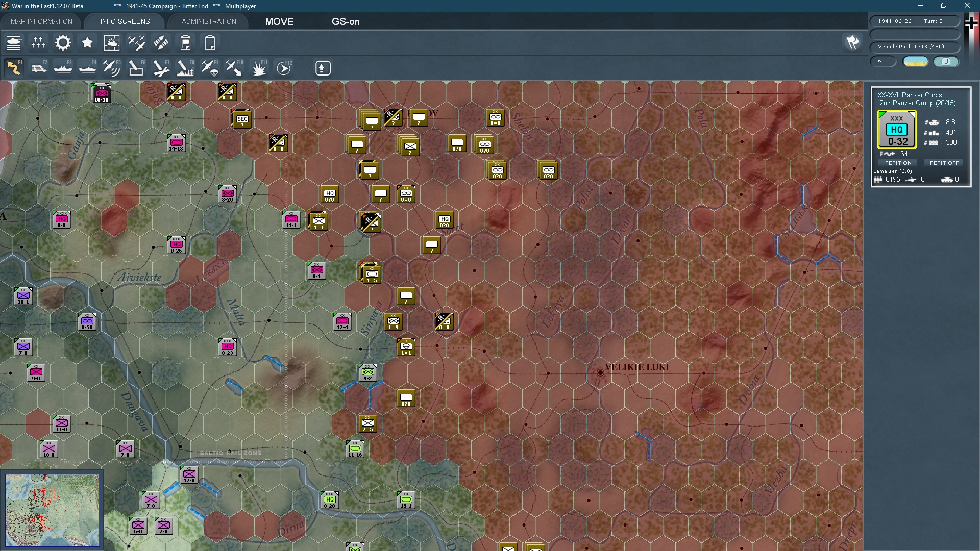
Task: Select Rail mode F2 icon
Action: coord(38,68)
